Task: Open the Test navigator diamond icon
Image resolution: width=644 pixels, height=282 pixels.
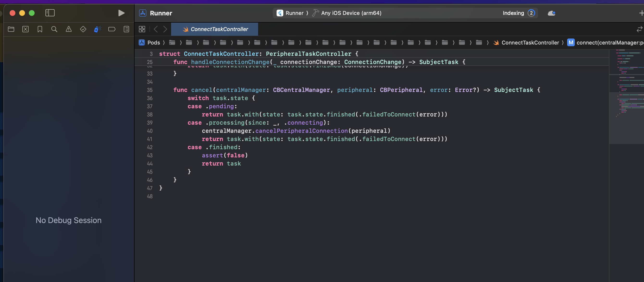Action: pos(83,29)
